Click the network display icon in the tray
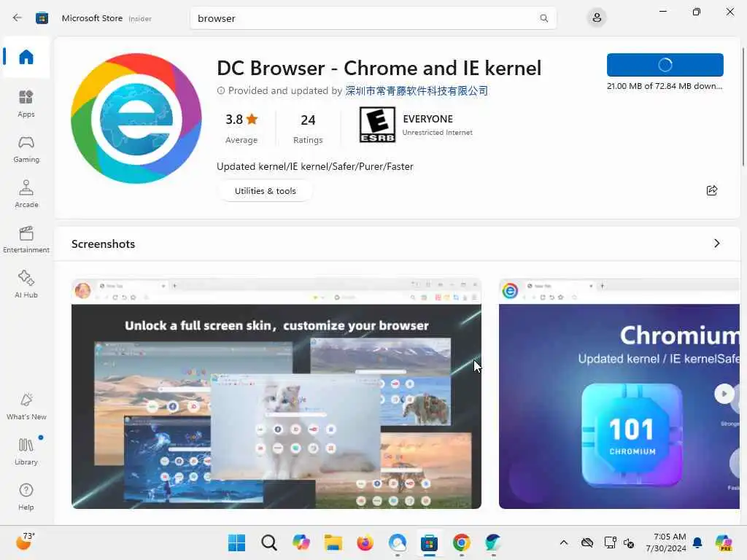Screen dimensions: 747x560 tap(610, 542)
